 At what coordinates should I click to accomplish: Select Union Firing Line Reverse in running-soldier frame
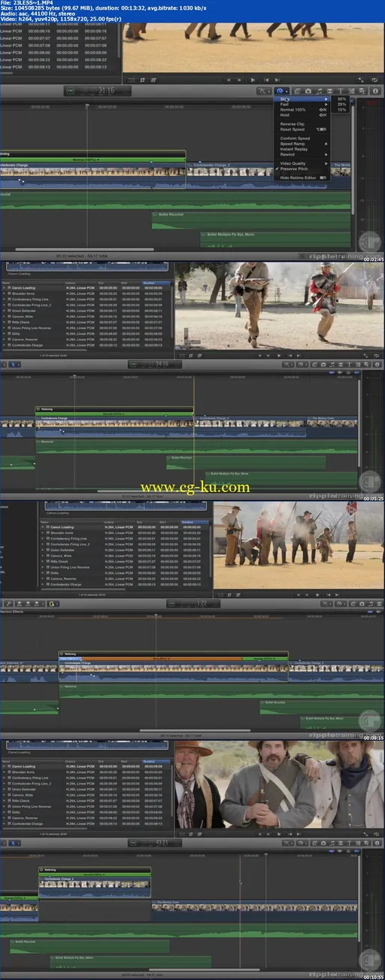click(87, 327)
